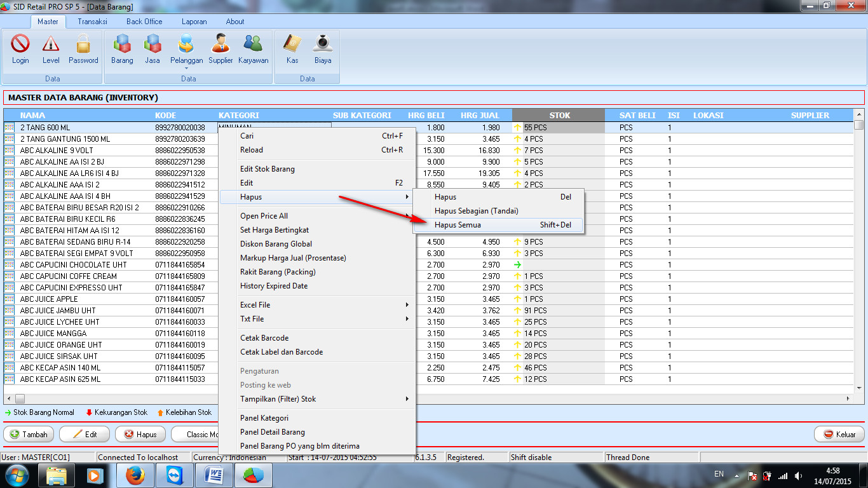868x488 pixels.
Task: Open the Password settings icon
Action: pyautogui.click(x=83, y=48)
